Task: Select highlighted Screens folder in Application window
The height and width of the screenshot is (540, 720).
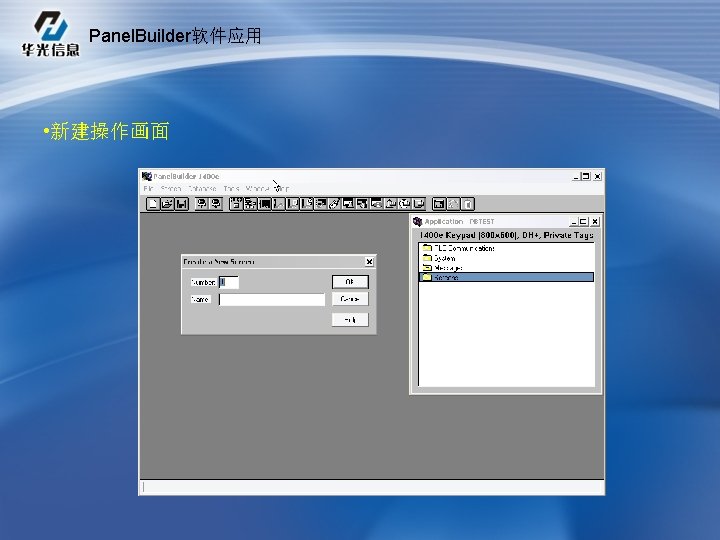Action: (506, 277)
